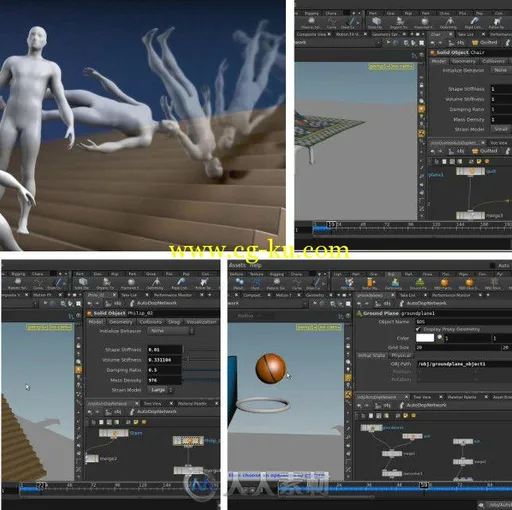Edit Grid Size value 20

(458, 347)
